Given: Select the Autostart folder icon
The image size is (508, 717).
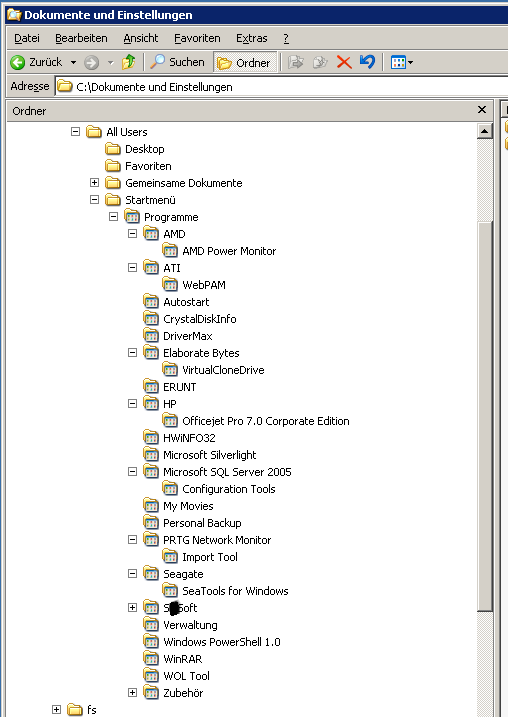Looking at the screenshot, I should tap(151, 301).
